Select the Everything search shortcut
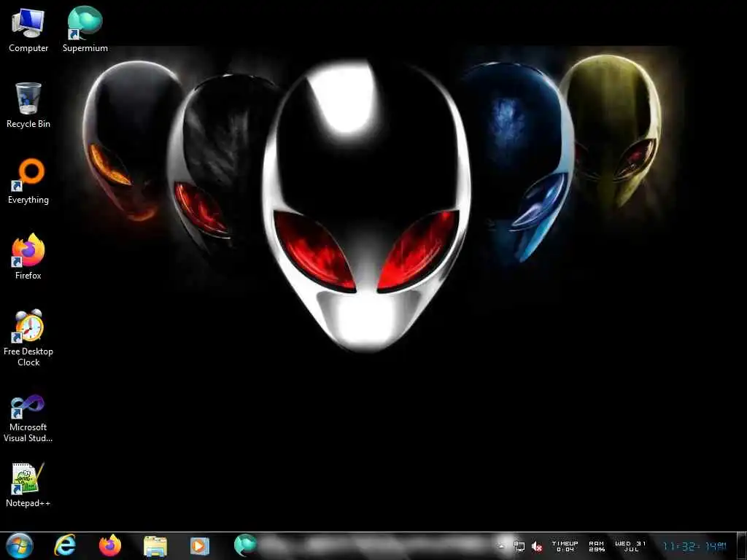 tap(28, 182)
